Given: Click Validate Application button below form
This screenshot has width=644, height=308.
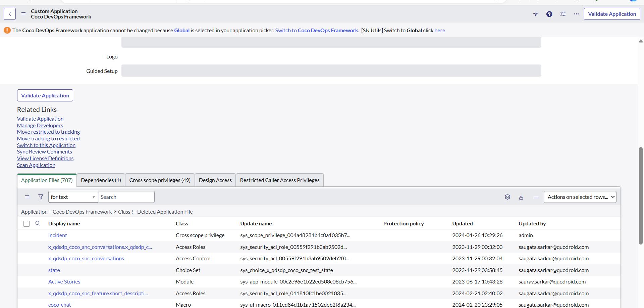Looking at the screenshot, I should click(x=45, y=95).
